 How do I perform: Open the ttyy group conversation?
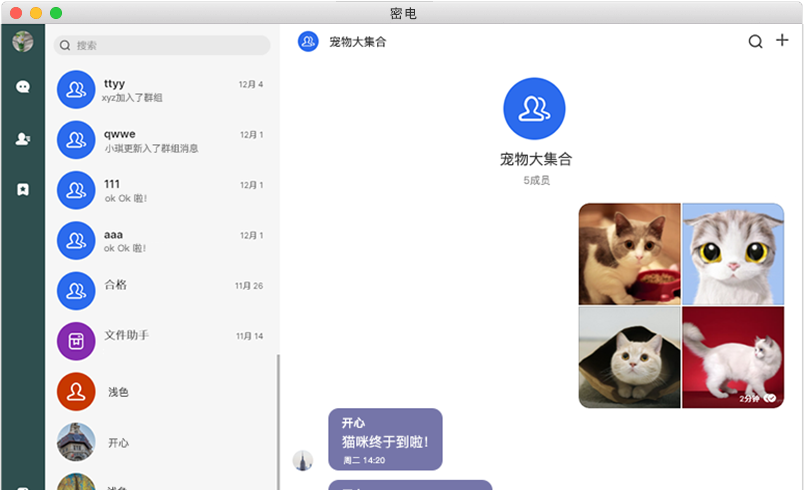[162, 90]
